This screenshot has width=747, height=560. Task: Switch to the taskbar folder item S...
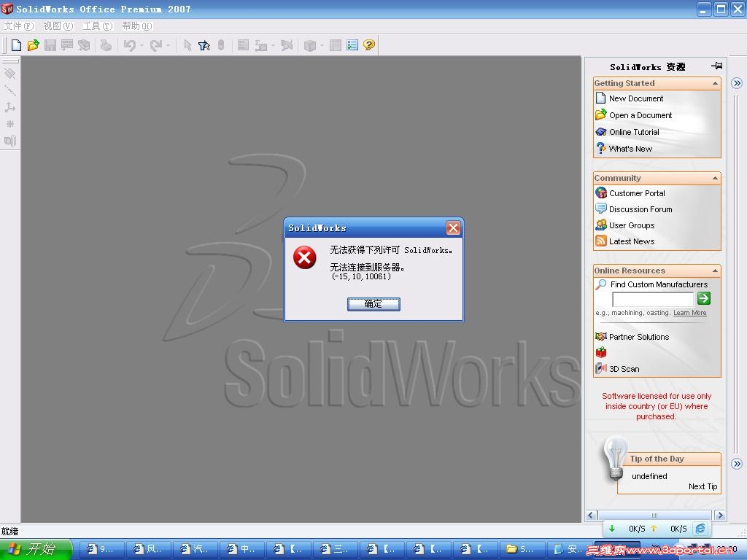(521, 550)
